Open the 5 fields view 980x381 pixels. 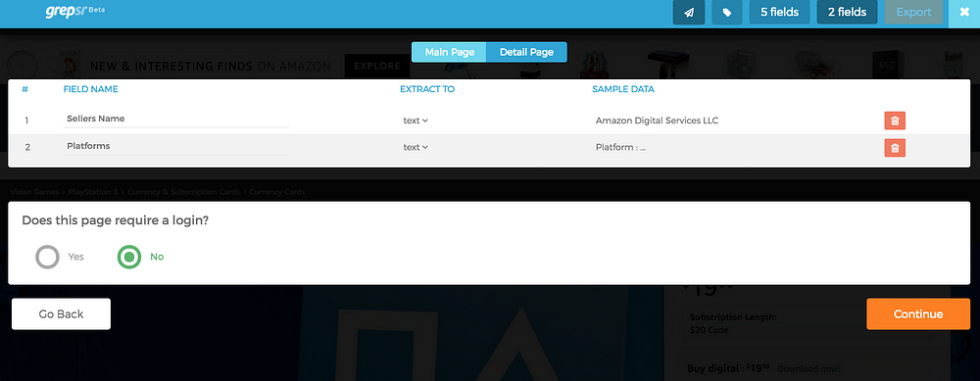pyautogui.click(x=779, y=13)
